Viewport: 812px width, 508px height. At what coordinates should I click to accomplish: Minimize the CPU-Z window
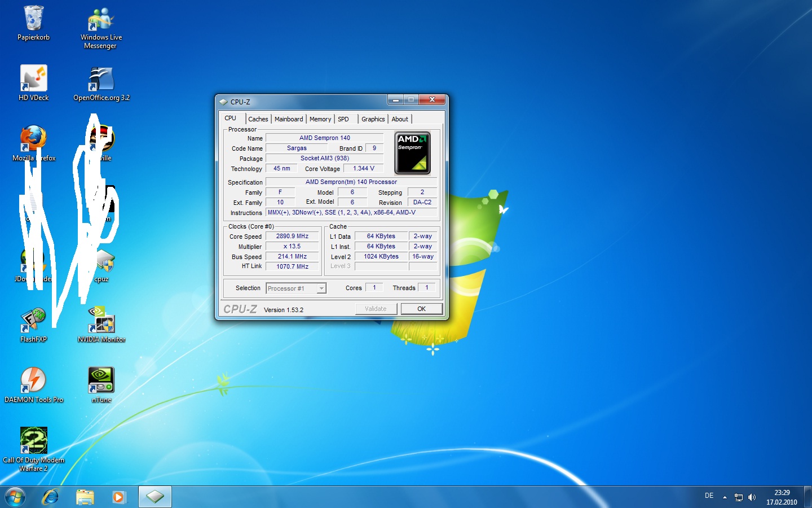[x=396, y=100]
